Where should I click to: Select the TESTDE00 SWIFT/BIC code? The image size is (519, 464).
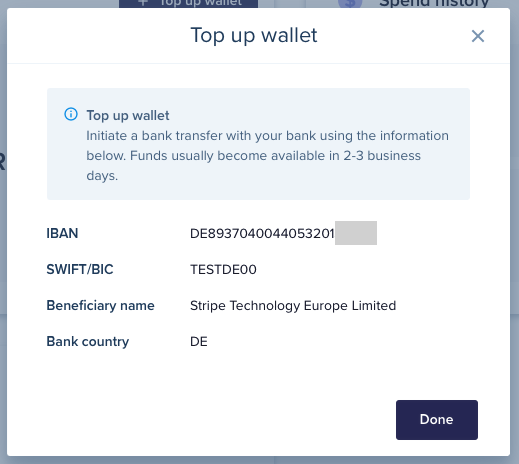[223, 269]
